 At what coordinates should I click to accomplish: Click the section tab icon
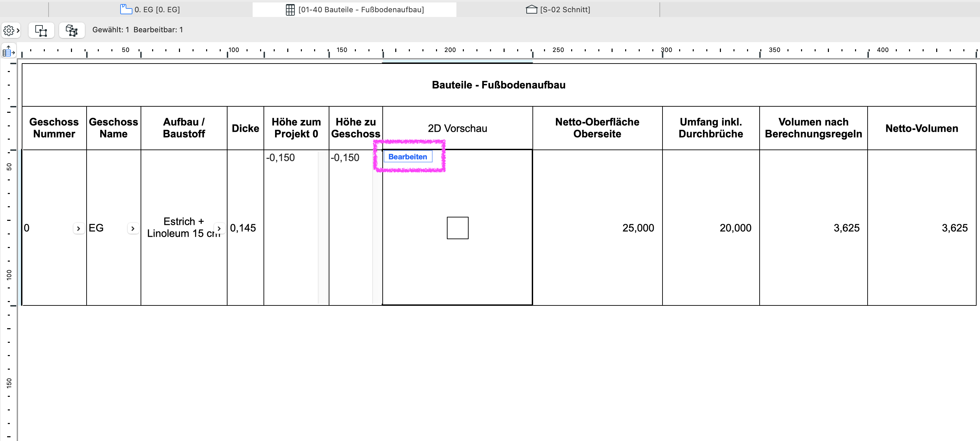pos(531,10)
